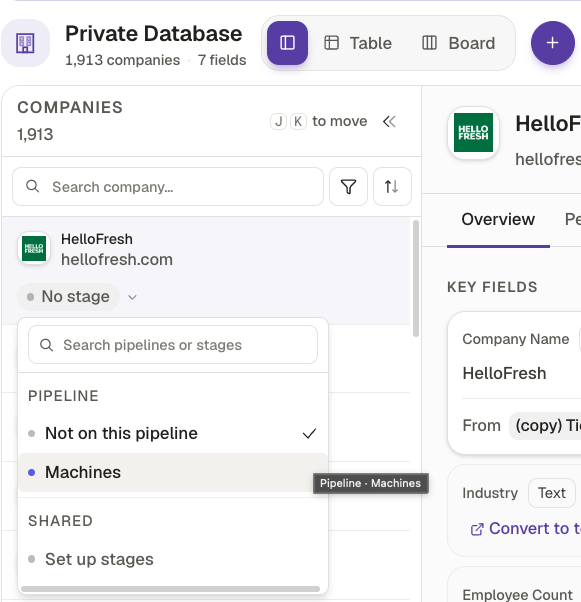
Task: Click the HelloFresh logo in list
Action: (34, 249)
